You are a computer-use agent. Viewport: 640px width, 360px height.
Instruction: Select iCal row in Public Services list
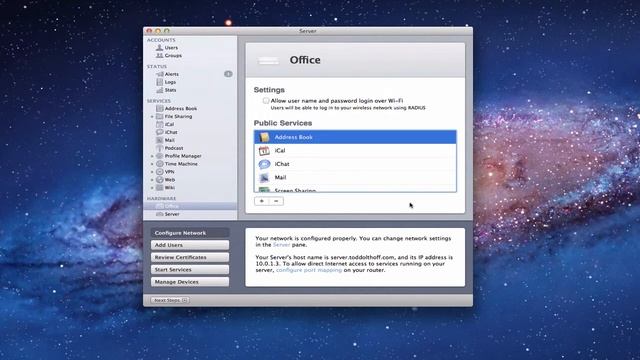tap(355, 151)
